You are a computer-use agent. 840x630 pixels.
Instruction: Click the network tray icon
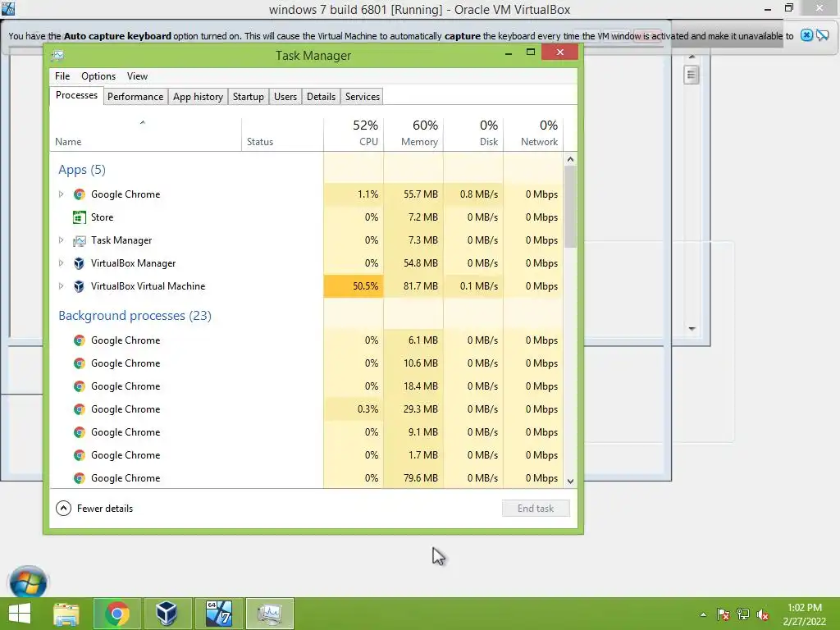click(x=743, y=614)
